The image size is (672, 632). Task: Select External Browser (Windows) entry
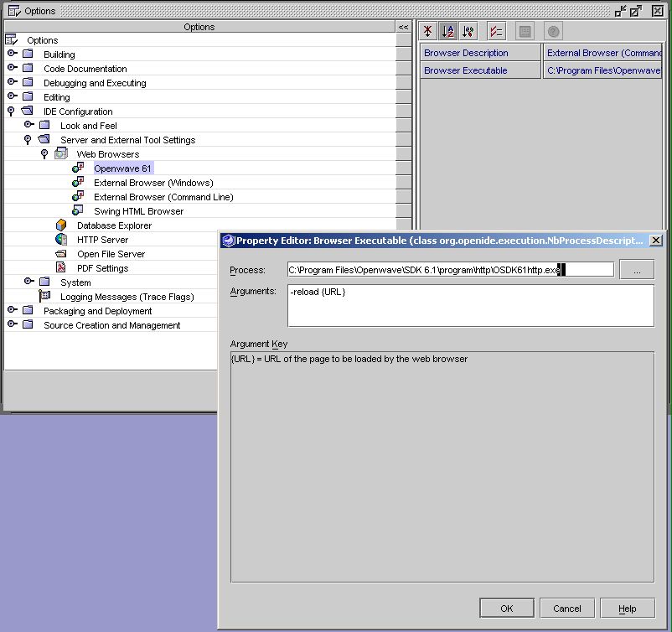click(x=153, y=183)
